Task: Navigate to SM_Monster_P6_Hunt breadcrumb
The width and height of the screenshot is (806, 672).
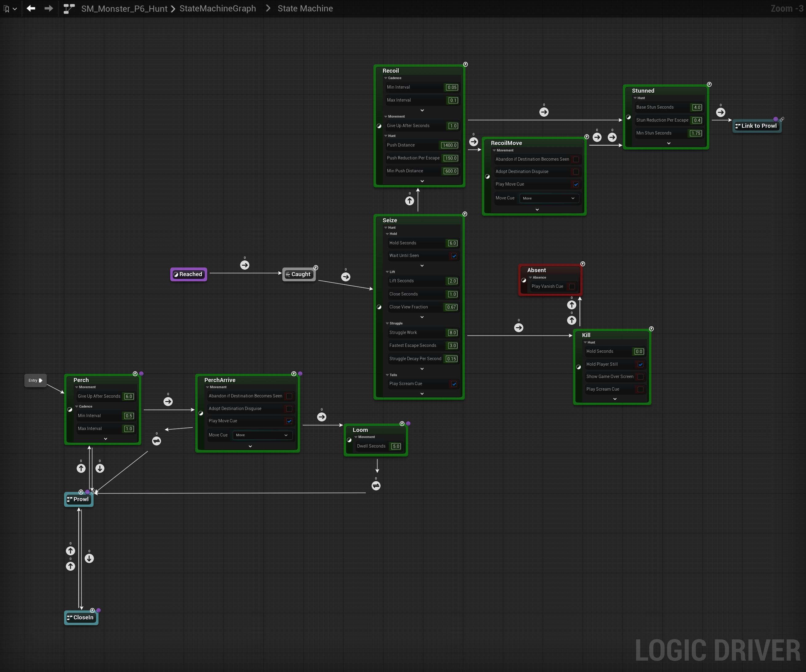Action: (x=124, y=8)
